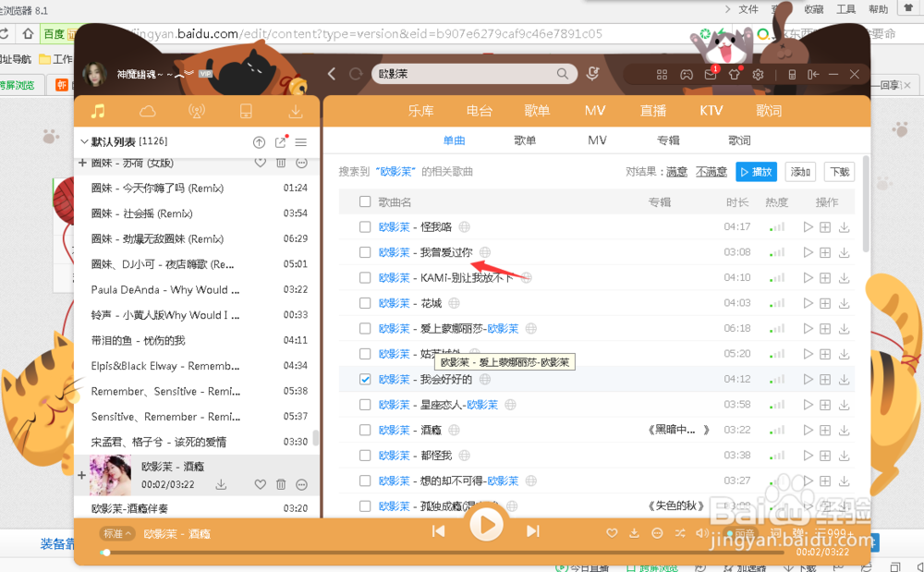
Task: Click the blue 播放 button
Action: point(756,172)
